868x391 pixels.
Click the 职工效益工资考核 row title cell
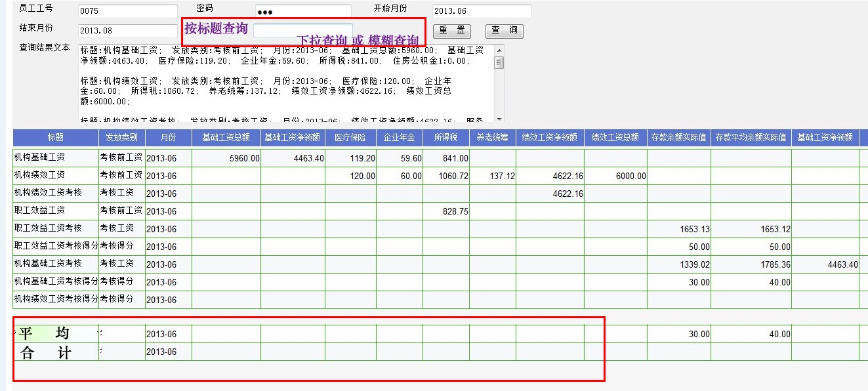[55, 228]
